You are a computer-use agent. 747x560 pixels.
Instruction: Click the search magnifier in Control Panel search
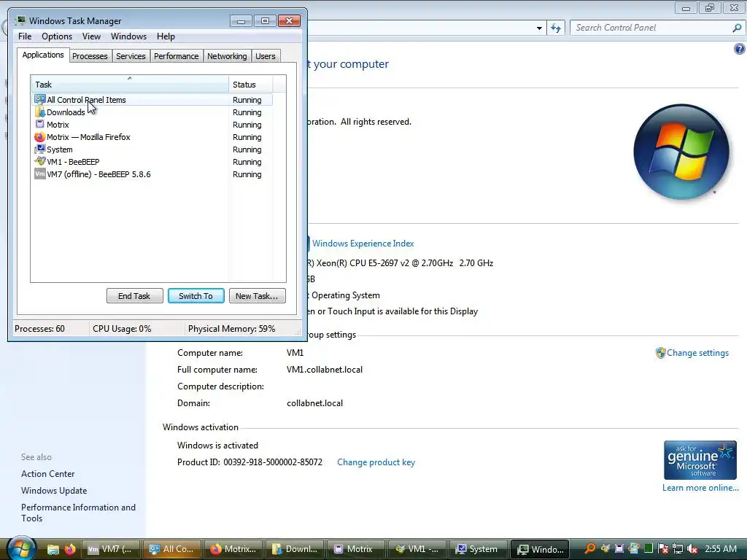[x=737, y=28]
